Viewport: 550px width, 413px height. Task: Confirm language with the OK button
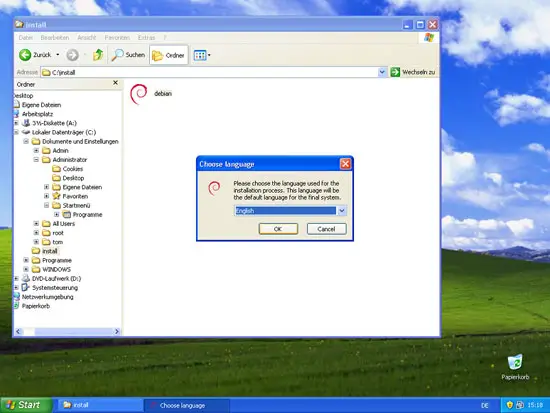pyautogui.click(x=278, y=229)
